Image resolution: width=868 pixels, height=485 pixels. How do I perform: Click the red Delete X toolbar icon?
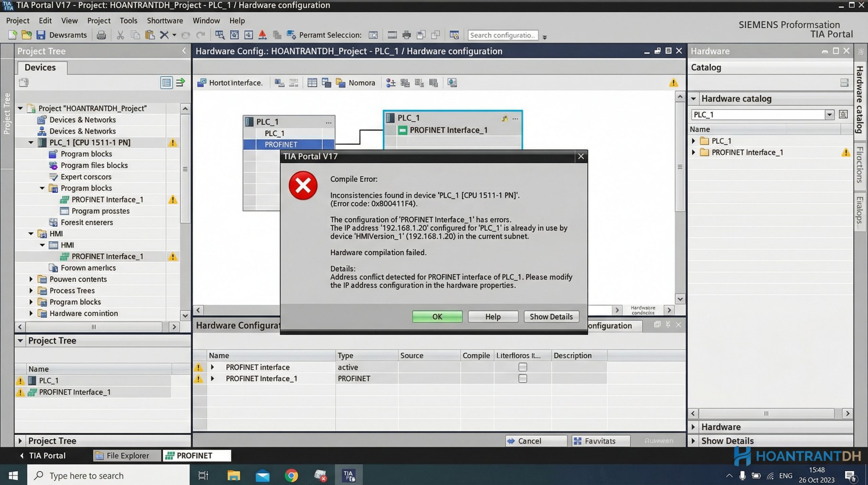164,35
